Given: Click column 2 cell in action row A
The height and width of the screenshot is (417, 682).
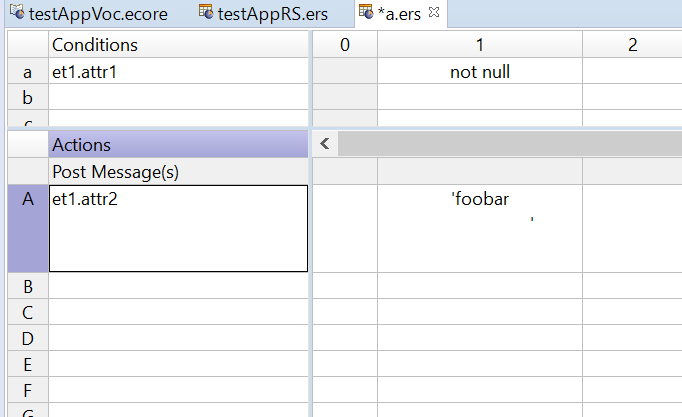Looking at the screenshot, I should pos(632,229).
